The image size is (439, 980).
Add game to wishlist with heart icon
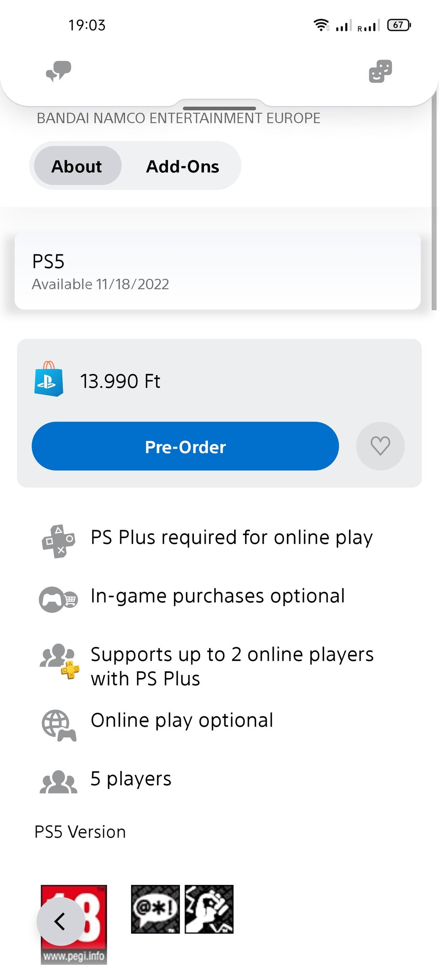(x=380, y=446)
